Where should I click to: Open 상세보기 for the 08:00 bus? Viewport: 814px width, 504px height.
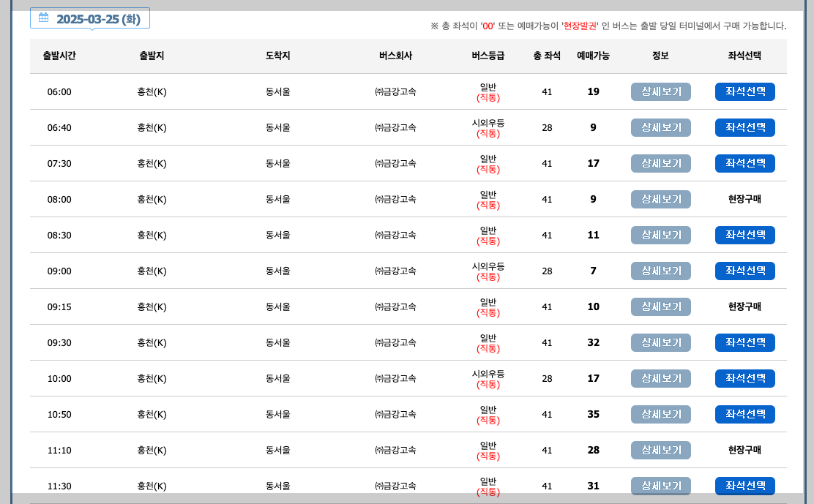click(x=660, y=199)
